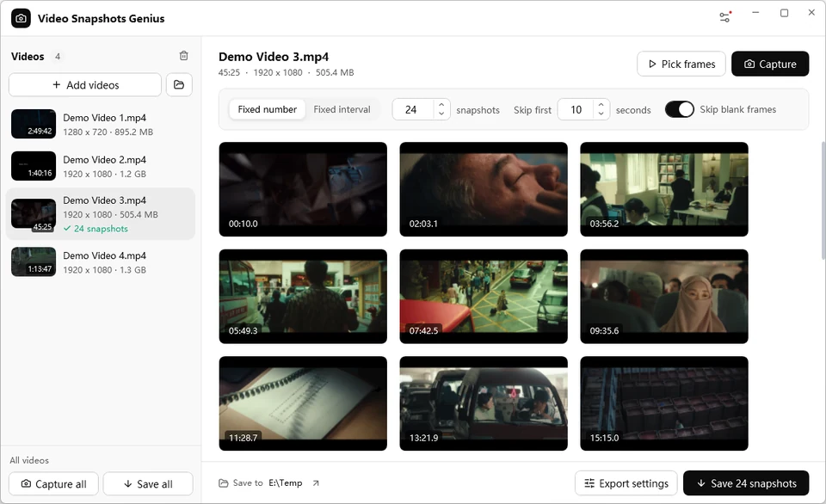This screenshot has width=826, height=504.
Task: Click the black Capture button
Action: pyautogui.click(x=770, y=64)
